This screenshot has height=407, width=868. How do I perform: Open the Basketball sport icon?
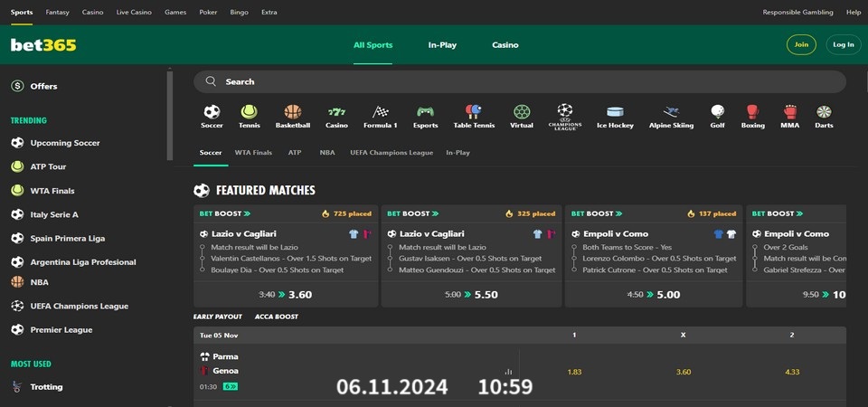tap(293, 112)
